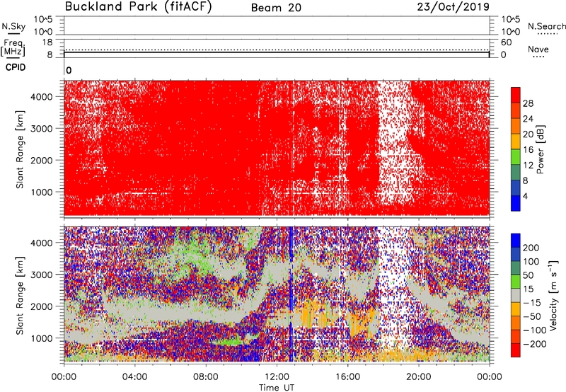Click the 08:00 time tick label
The height and width of the screenshot is (392, 566).
point(205,377)
